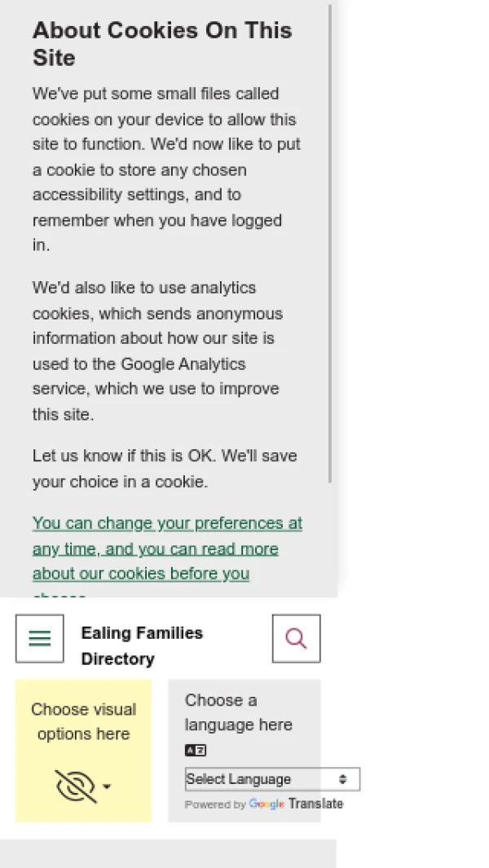Click the A-Z translation icon
Screen dimensions: 489x868
coord(196,751)
